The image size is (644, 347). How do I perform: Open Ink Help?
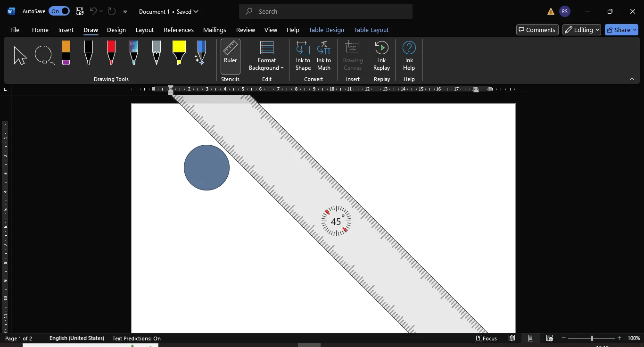[409, 57]
